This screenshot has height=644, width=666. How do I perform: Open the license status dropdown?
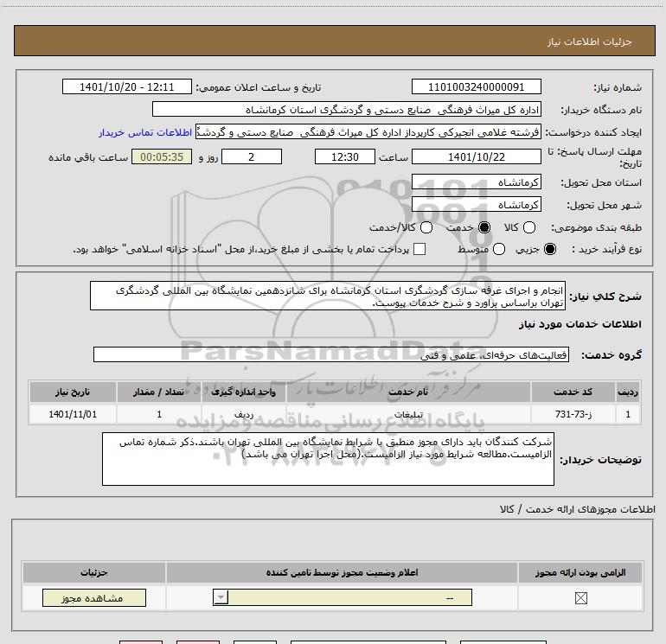pyautogui.click(x=343, y=597)
